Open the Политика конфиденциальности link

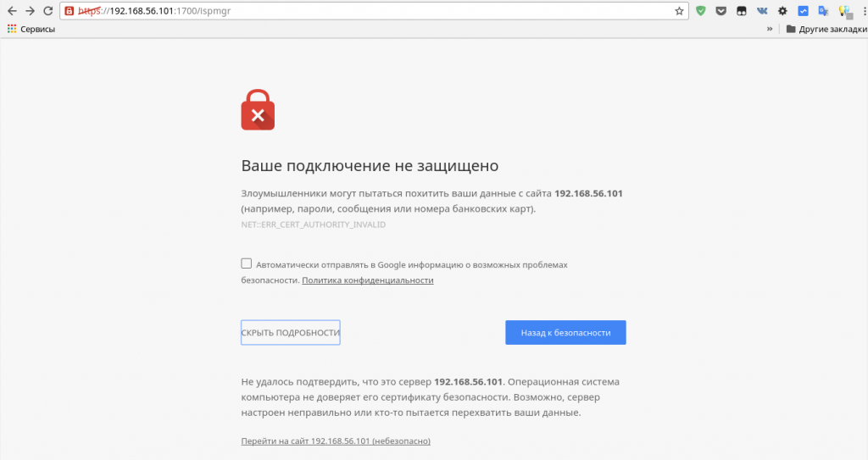368,280
